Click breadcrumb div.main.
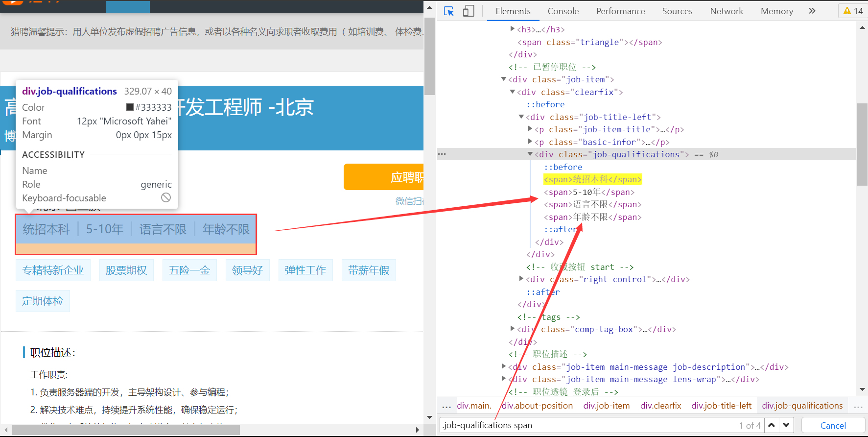This screenshot has height=437, width=868. pos(474,406)
